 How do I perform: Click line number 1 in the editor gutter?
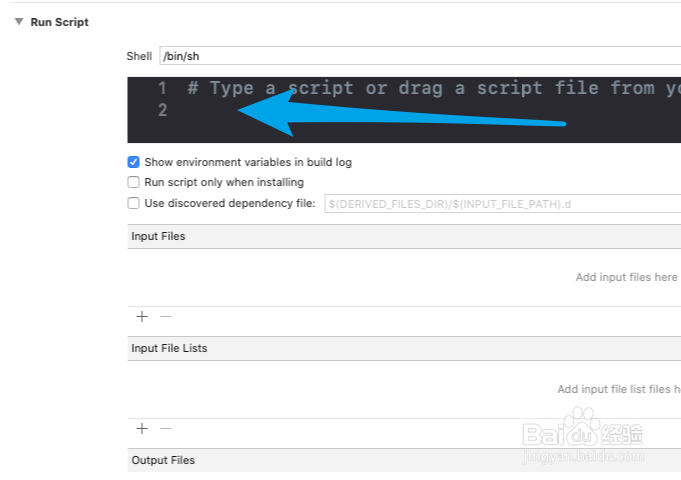point(162,88)
